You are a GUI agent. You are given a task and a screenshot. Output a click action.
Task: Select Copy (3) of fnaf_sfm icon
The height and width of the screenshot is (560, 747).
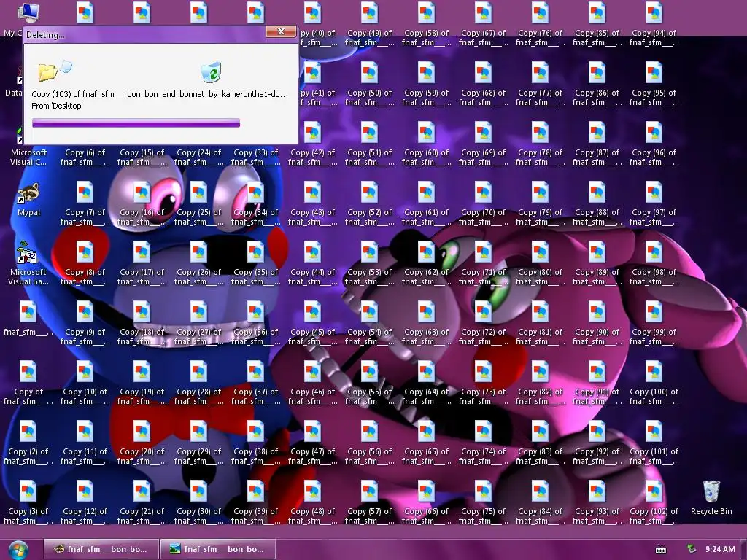point(28,502)
